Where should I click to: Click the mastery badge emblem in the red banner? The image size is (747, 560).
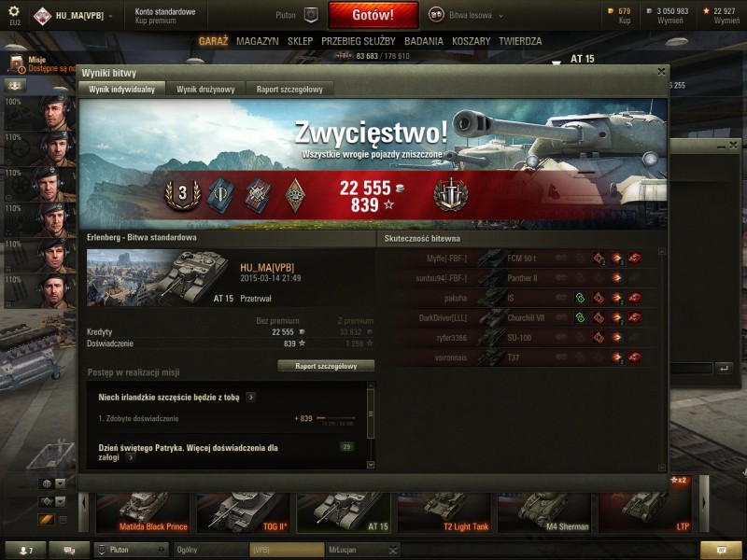coord(451,195)
